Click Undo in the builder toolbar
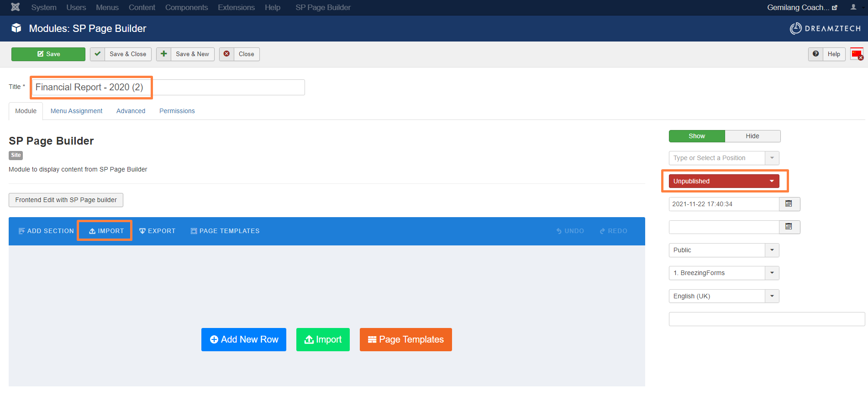 [x=570, y=231]
